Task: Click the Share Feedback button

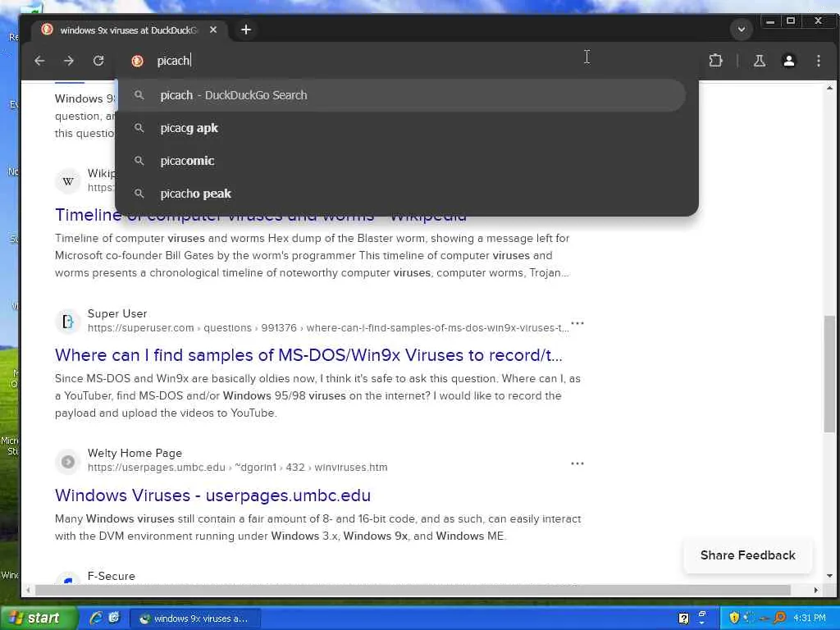Action: click(748, 555)
